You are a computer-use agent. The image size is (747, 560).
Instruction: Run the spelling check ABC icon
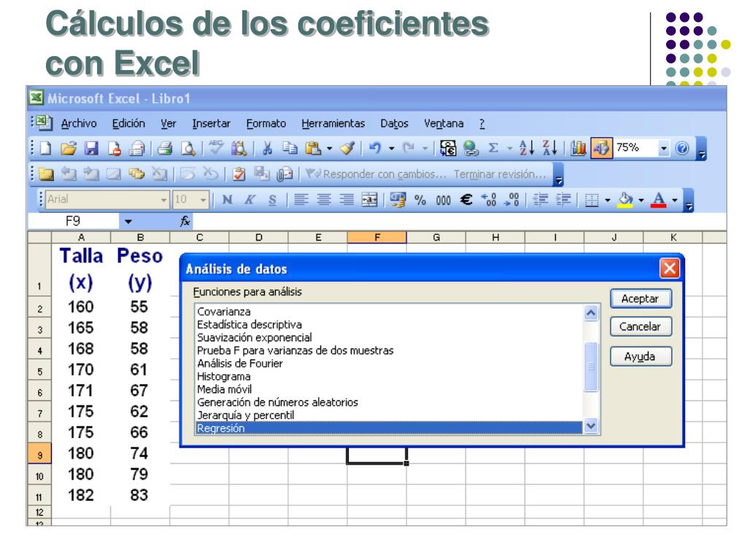pos(216,147)
